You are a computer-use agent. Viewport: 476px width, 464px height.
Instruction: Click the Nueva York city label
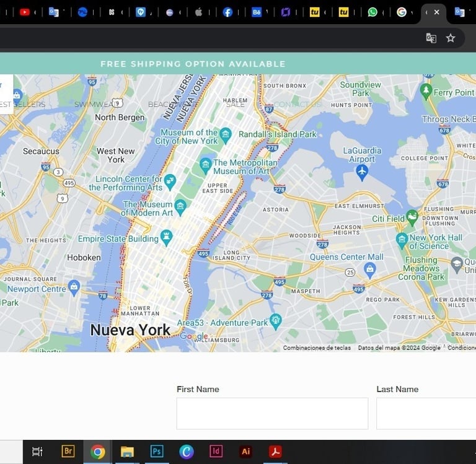tap(130, 330)
